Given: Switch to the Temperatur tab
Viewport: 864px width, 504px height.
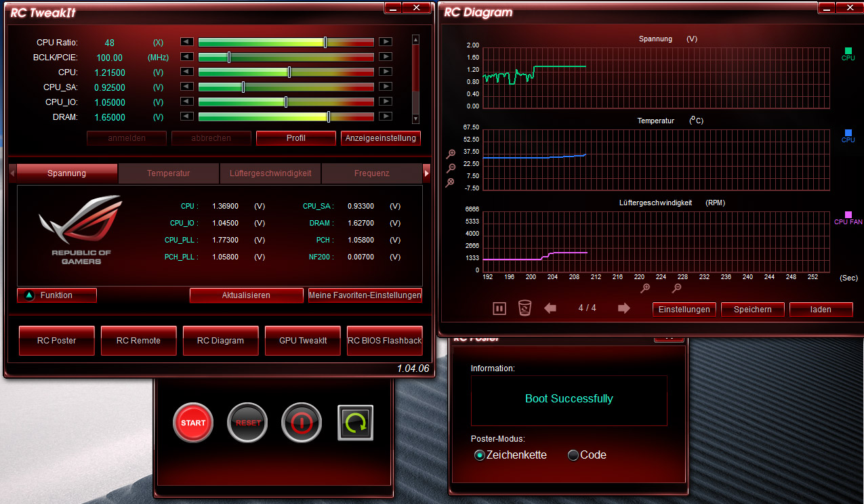Looking at the screenshot, I should 169,173.
